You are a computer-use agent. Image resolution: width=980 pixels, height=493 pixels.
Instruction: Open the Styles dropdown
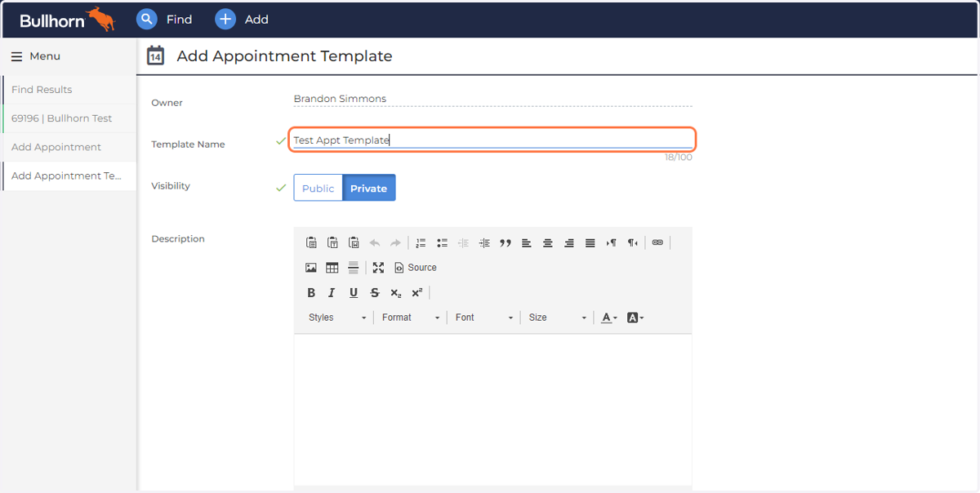click(x=337, y=318)
